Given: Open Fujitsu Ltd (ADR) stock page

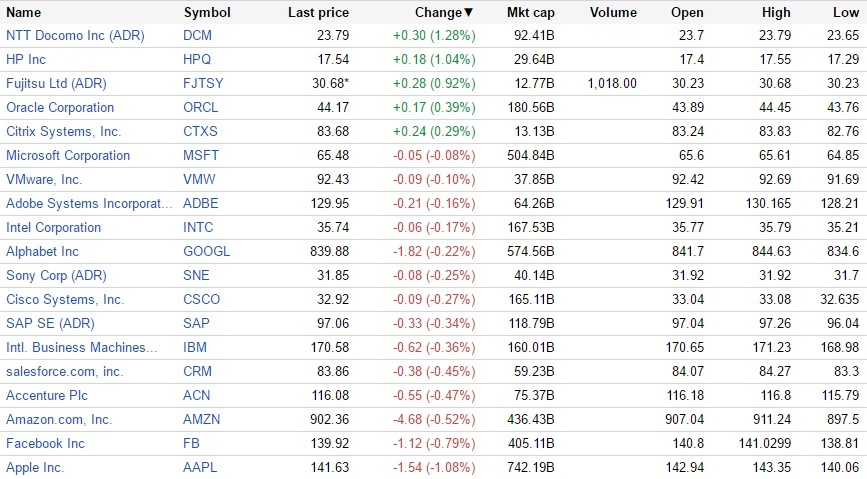Looking at the screenshot, I should (x=56, y=84).
